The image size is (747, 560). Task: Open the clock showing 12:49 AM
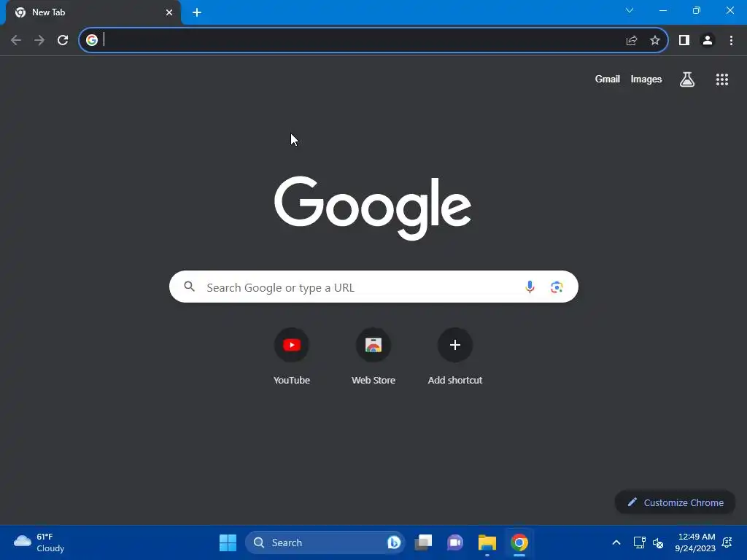pos(695,542)
